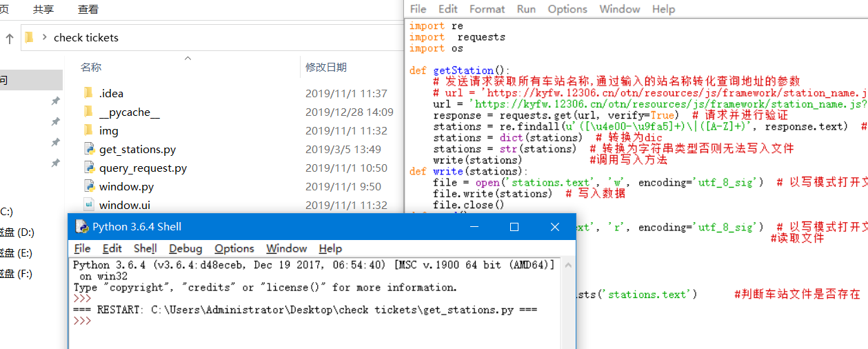Click 'import os' line in editor
This screenshot has width=868, height=349.
[x=436, y=48]
